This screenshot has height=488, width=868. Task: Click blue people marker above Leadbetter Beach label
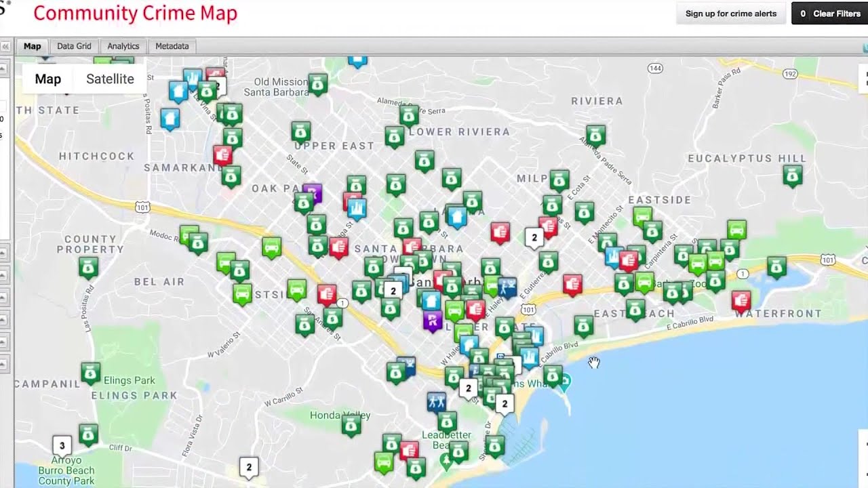(437, 402)
